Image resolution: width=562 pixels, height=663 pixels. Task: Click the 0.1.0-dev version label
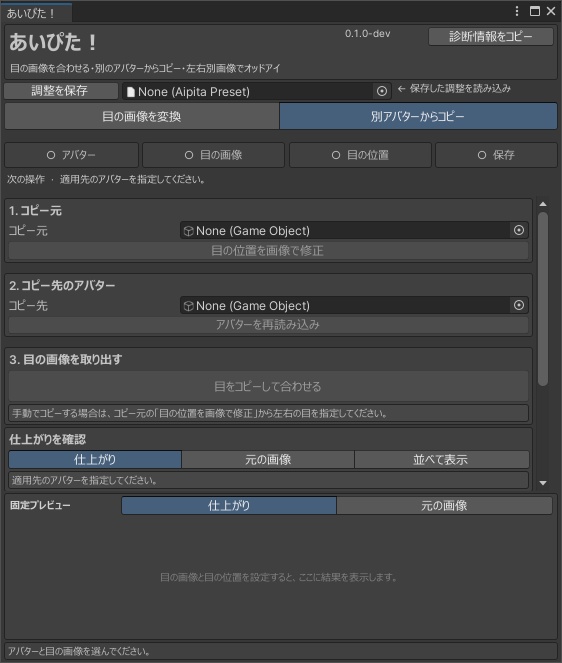point(367,33)
